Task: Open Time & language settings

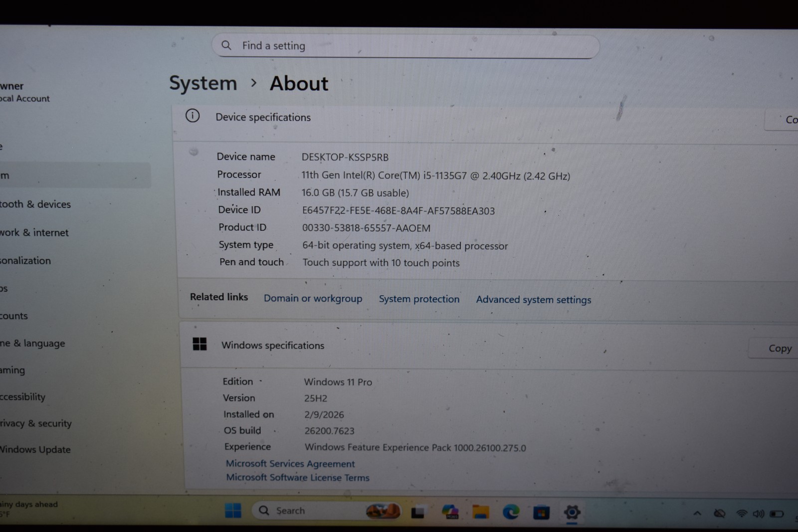Action: point(32,344)
